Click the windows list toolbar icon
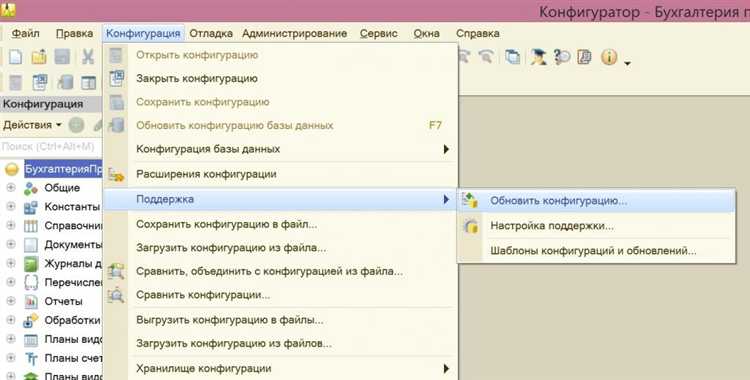The image size is (750, 380). coord(512,57)
